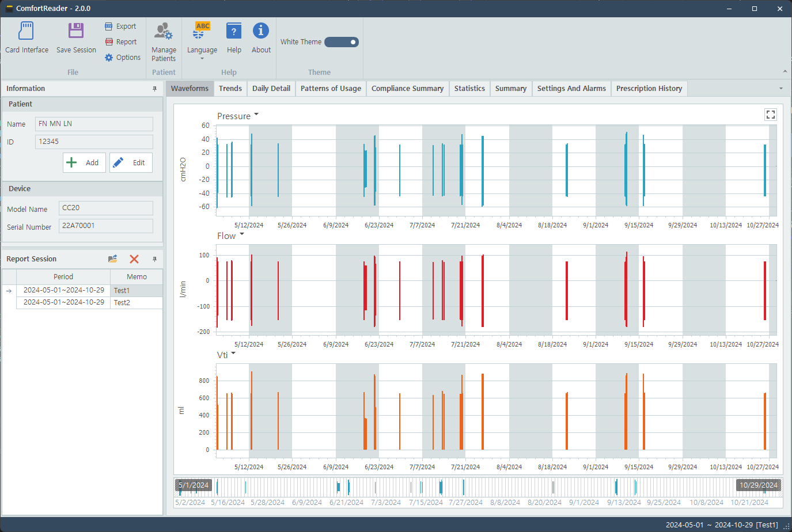Open the Compliance Summary tab
The image size is (792, 532).
[x=407, y=89]
